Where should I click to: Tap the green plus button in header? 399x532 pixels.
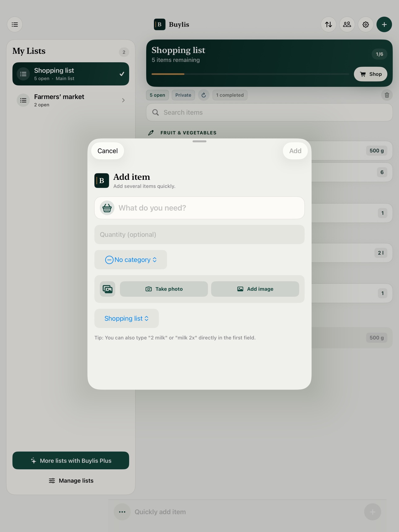384,24
